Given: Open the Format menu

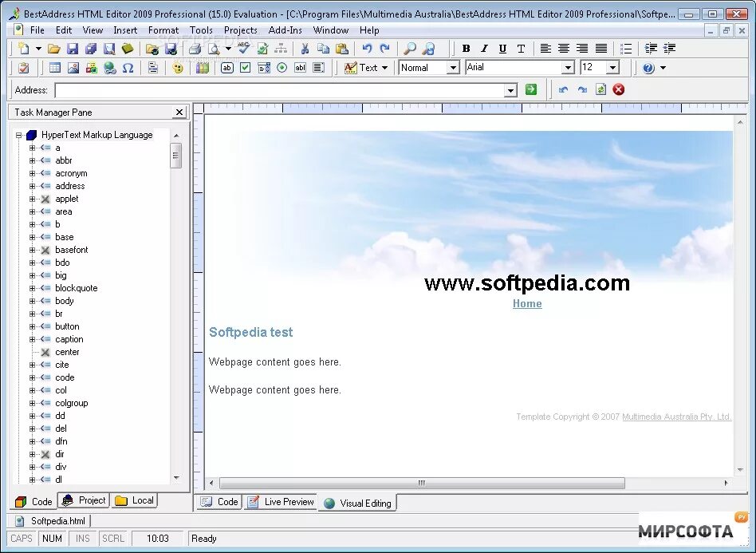Looking at the screenshot, I should [163, 30].
